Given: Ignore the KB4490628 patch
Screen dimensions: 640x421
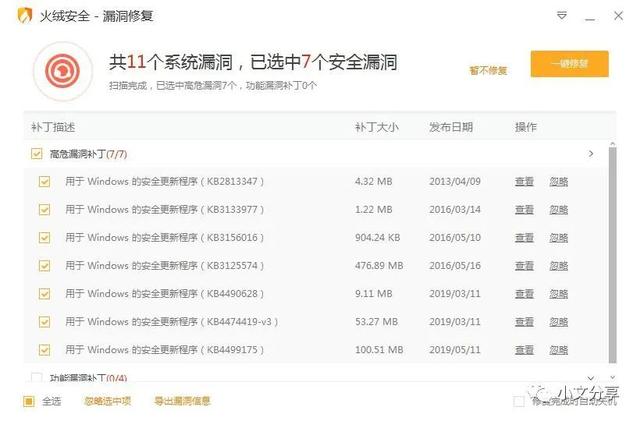Looking at the screenshot, I should click(x=558, y=294).
